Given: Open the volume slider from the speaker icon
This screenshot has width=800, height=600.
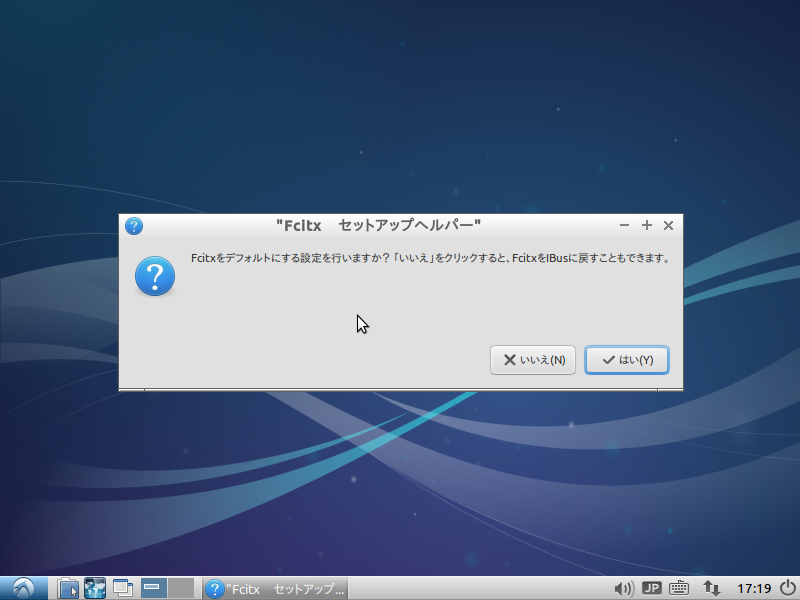Looking at the screenshot, I should coord(623,589).
